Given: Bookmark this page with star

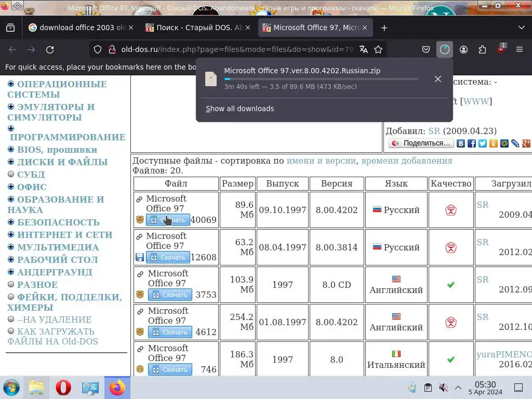Looking at the screenshot, I should click(x=378, y=49).
